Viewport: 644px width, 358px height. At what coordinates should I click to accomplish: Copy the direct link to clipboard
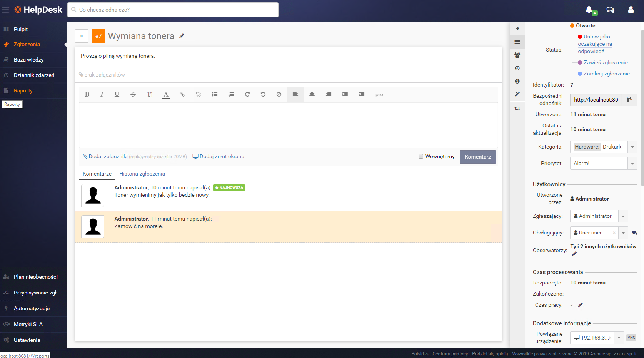tap(629, 100)
